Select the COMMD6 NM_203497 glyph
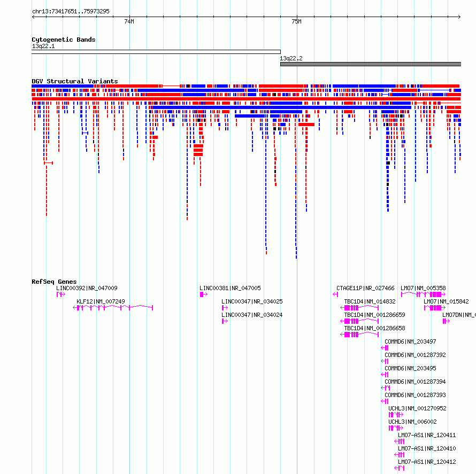The width and height of the screenshot is (476, 474). 385,348
